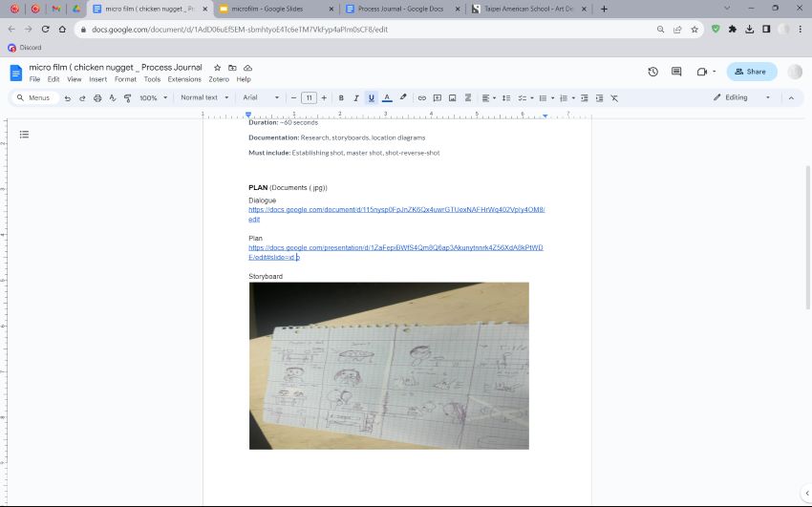
Task: Open the comments history icon
Action: [676, 72]
